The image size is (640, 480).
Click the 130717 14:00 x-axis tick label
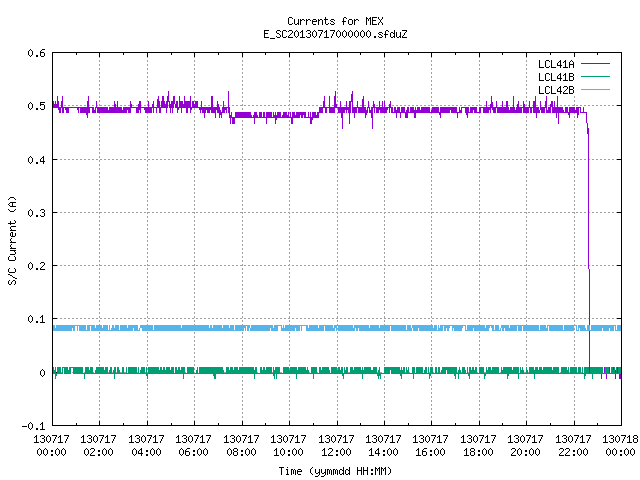tap(383, 446)
